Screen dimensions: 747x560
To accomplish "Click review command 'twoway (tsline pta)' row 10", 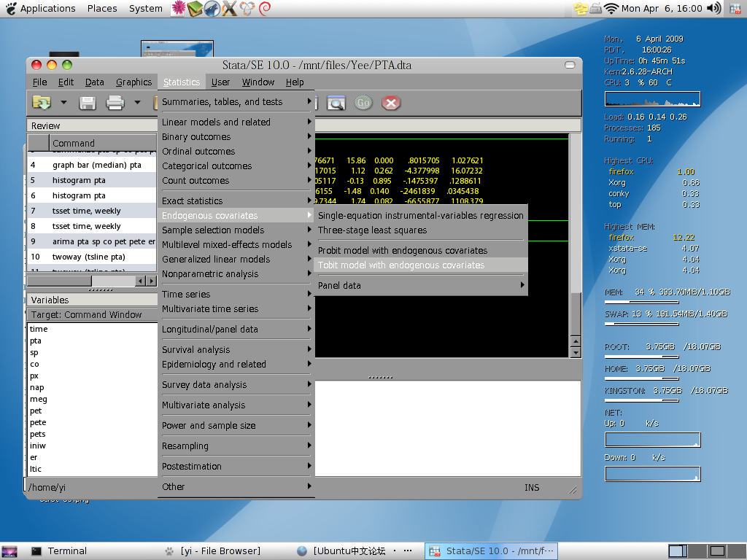I will tap(92, 257).
